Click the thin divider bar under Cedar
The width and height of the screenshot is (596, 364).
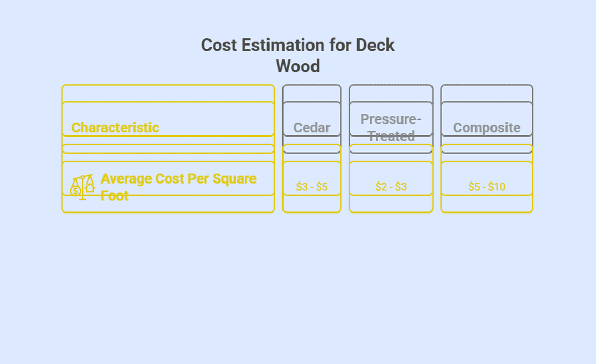coord(311,149)
